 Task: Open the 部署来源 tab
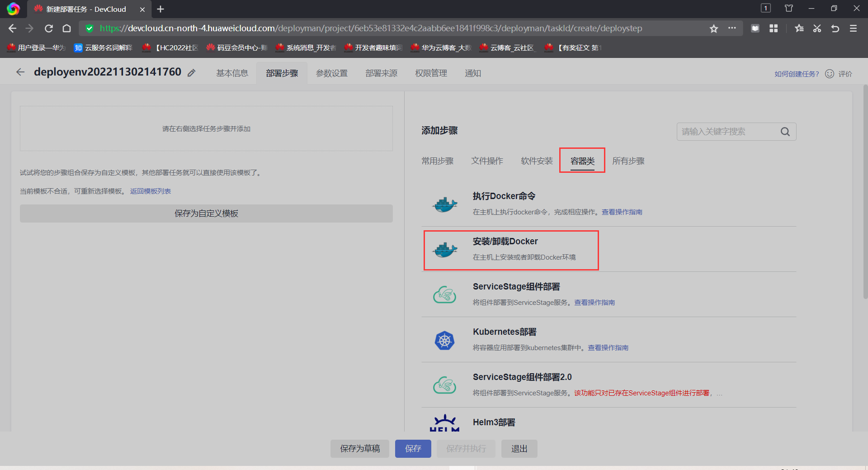click(382, 73)
